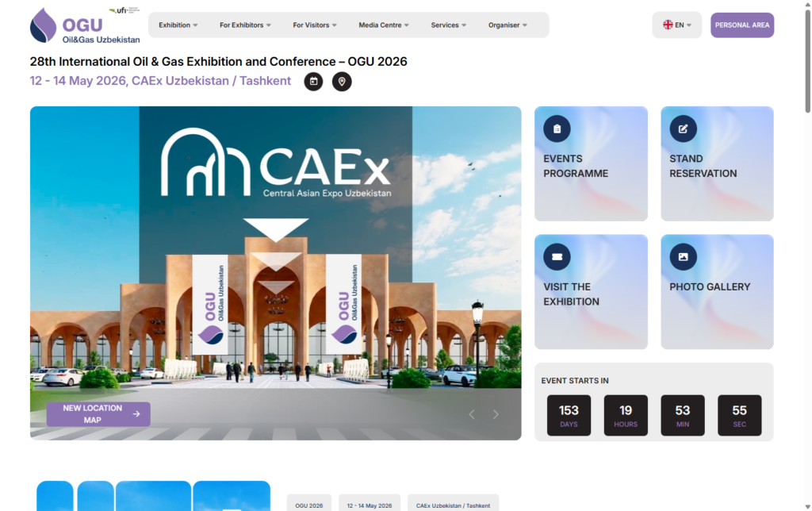
Task: Open the Media Centre menu
Action: pyautogui.click(x=384, y=25)
